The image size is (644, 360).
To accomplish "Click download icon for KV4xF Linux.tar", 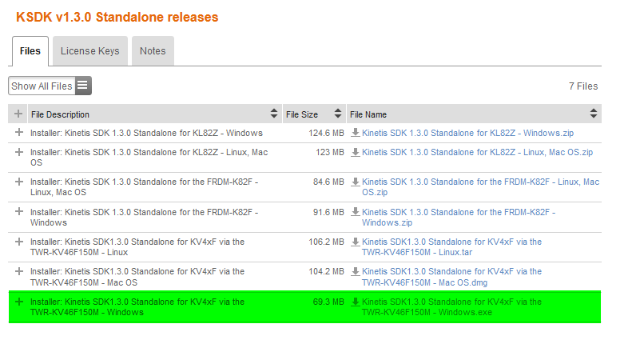I will pos(356,242).
